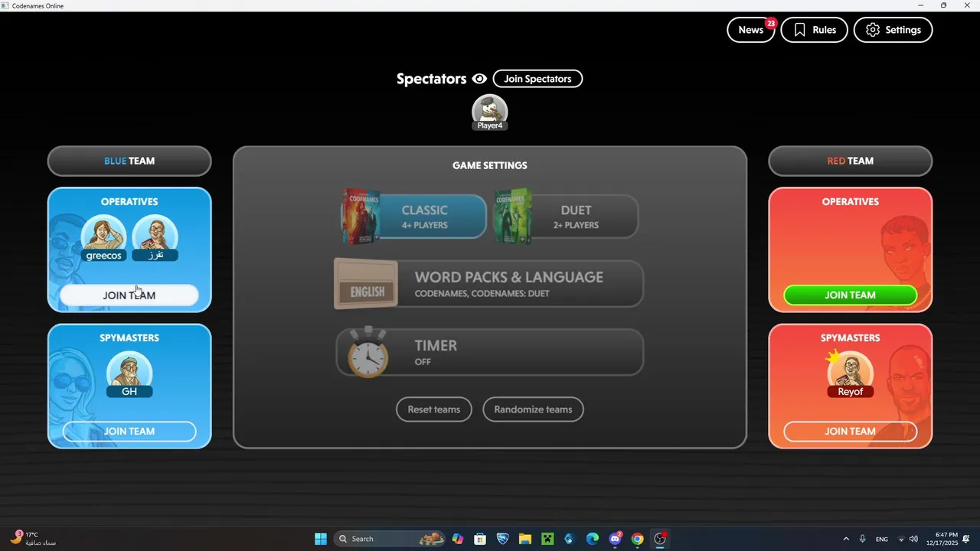The height and width of the screenshot is (551, 980).
Task: Open Discord from the taskbar
Action: (615, 539)
